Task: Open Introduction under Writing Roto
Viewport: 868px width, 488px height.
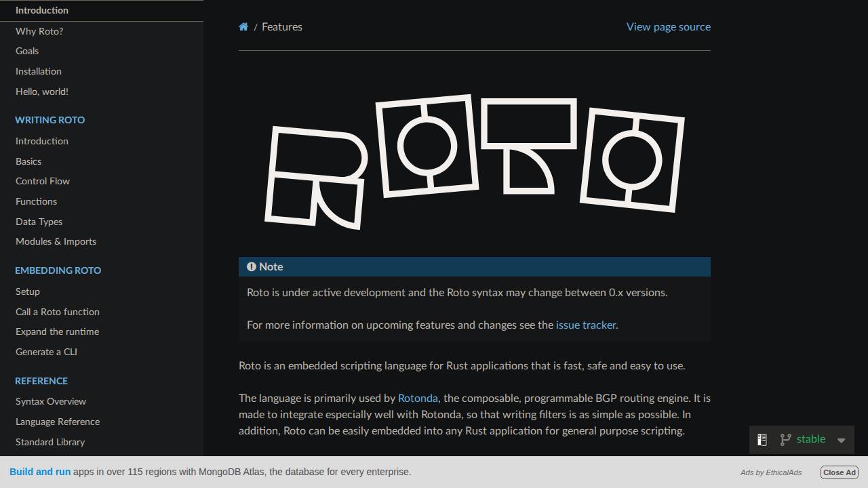Action: (102, 141)
